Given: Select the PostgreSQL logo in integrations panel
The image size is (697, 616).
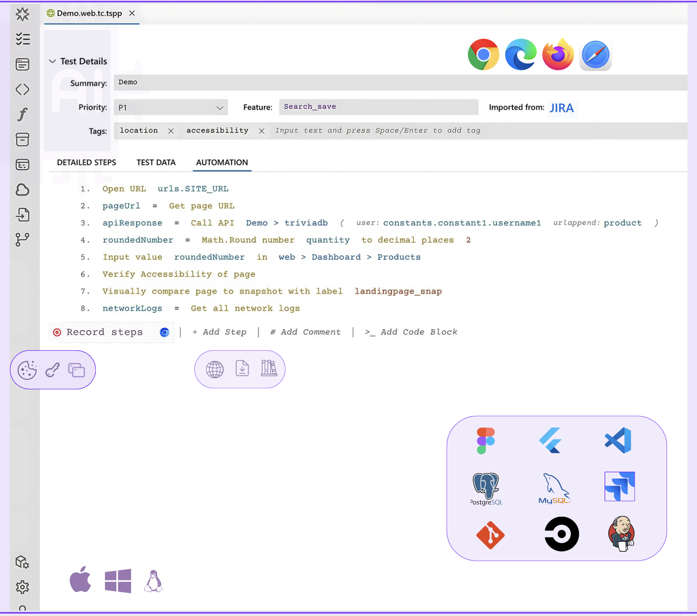Looking at the screenshot, I should (485, 489).
